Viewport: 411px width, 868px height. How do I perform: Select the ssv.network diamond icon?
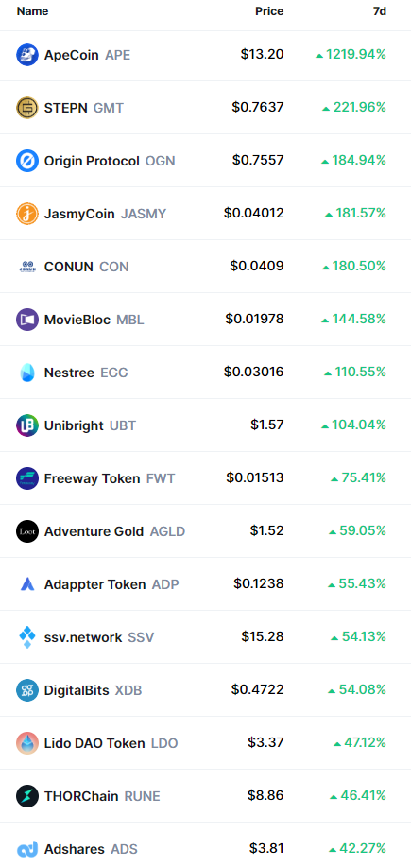tap(27, 637)
